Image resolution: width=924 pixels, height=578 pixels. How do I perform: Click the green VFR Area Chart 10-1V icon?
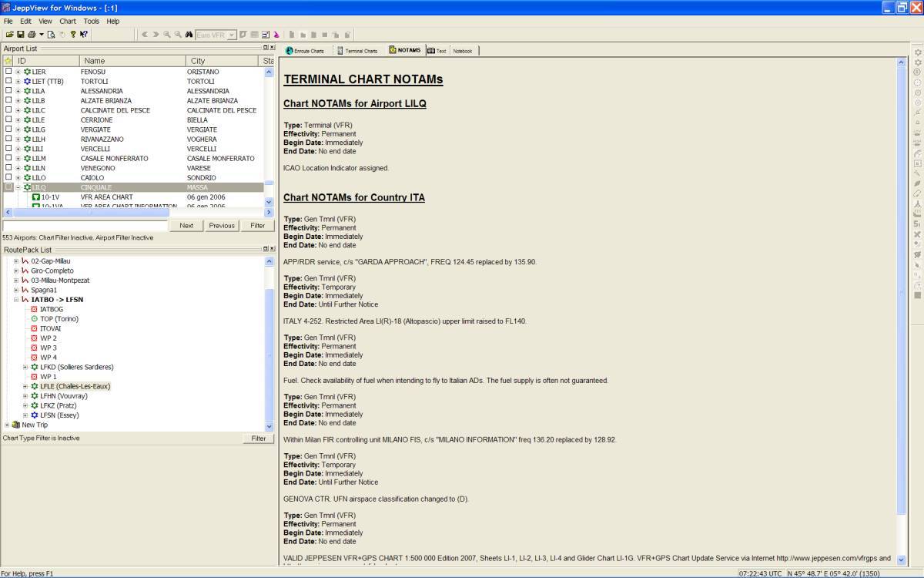(35, 197)
